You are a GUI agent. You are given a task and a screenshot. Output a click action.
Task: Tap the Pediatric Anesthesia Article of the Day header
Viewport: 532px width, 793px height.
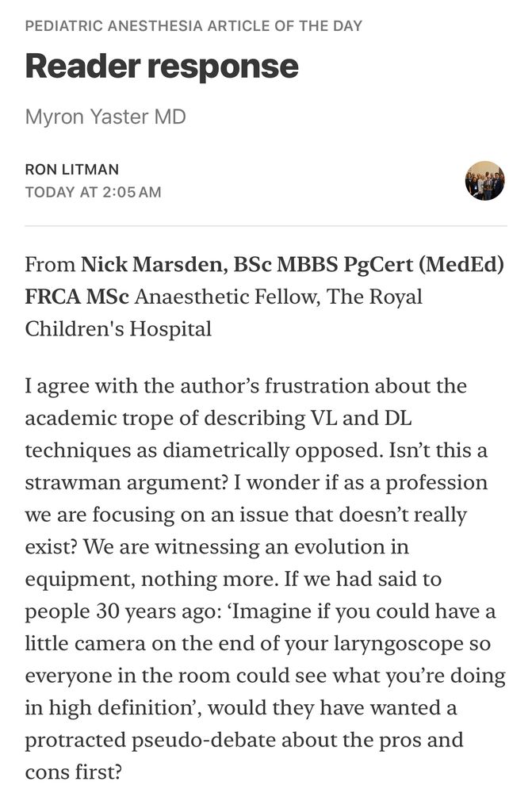click(193, 26)
